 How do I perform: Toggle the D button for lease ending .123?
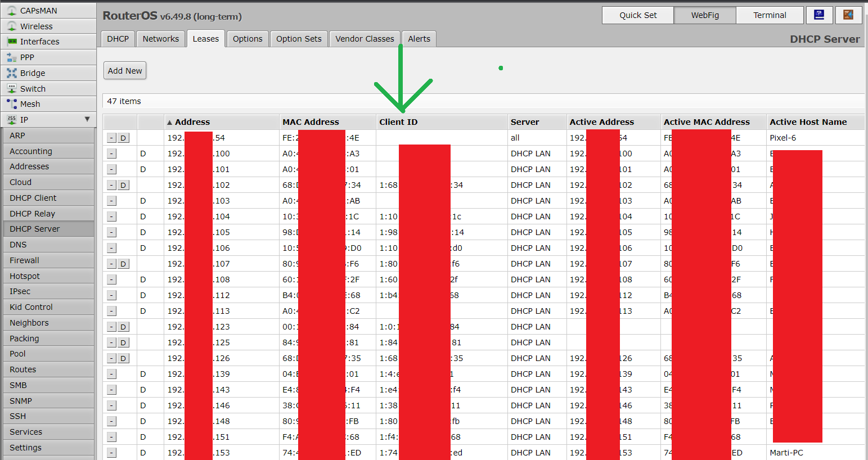123,327
